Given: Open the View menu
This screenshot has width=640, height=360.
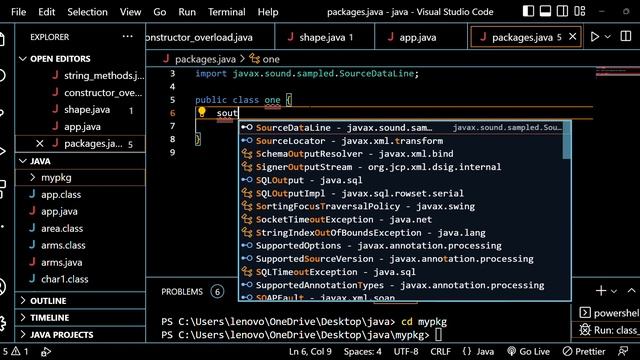Looking at the screenshot, I should point(130,12).
